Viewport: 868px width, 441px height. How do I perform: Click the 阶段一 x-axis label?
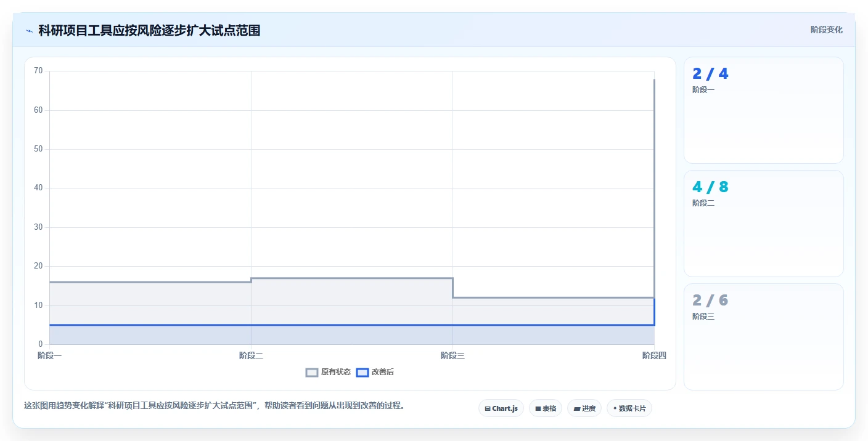pyautogui.click(x=49, y=355)
